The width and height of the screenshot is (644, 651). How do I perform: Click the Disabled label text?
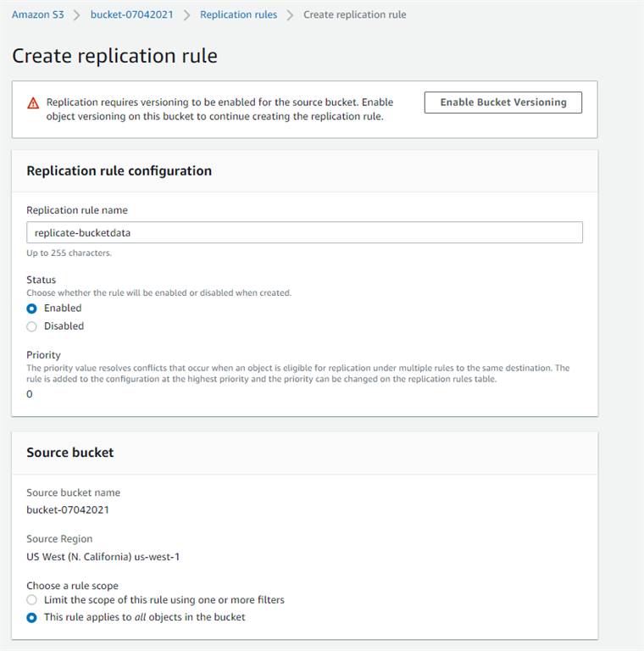pyautogui.click(x=64, y=325)
